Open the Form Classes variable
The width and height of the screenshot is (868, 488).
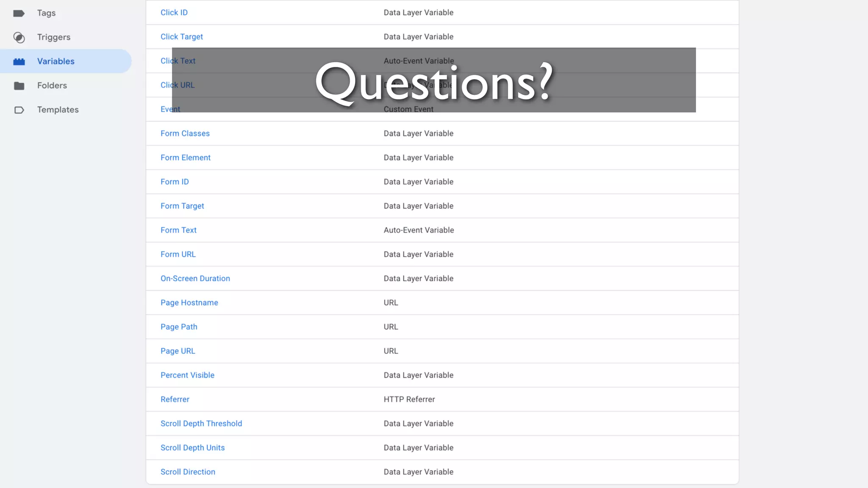tap(185, 133)
